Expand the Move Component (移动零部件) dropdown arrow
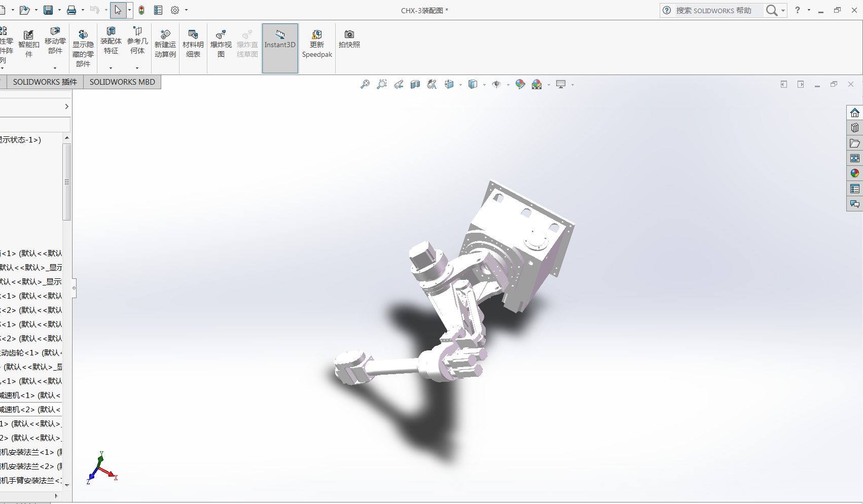 click(x=55, y=68)
